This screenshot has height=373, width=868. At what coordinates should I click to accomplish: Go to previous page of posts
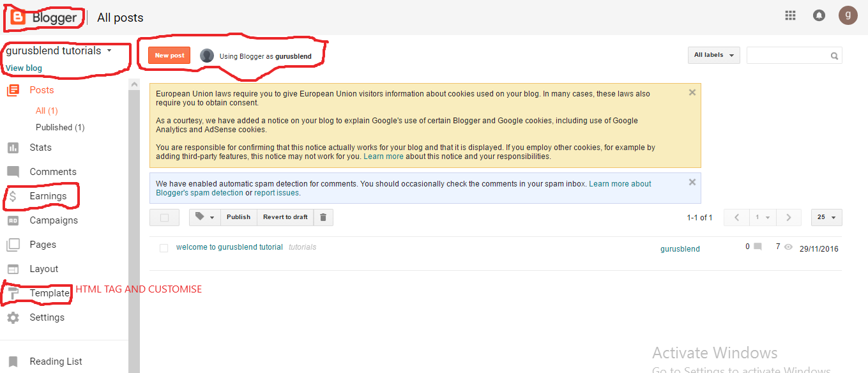(736, 217)
